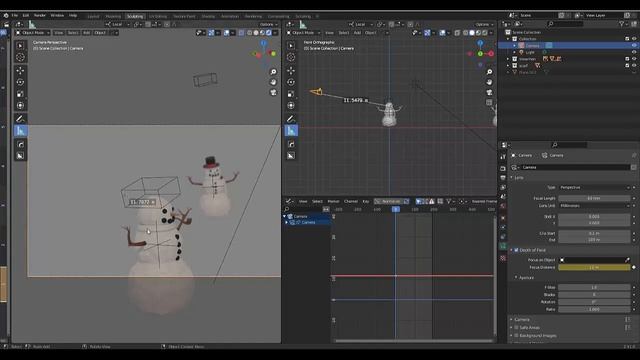Toggle overlays button in left viewport header
This screenshot has width=640, height=360.
227,33
